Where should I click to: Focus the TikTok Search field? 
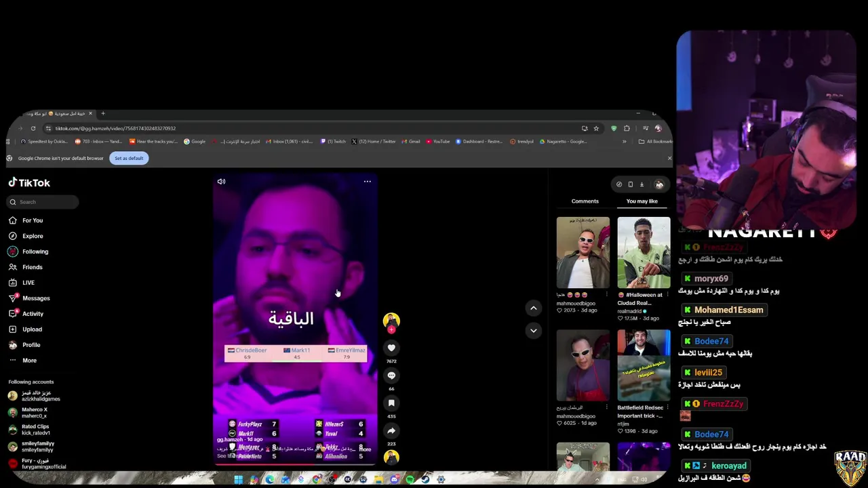[x=43, y=202]
